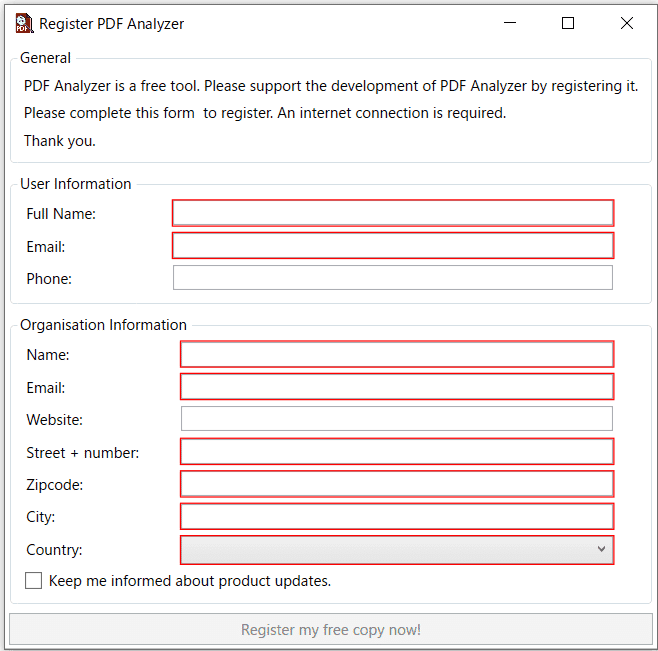Image resolution: width=658 pixels, height=651 pixels.
Task: Maximize the Register PDF Analyzer window
Action: pyautogui.click(x=568, y=24)
